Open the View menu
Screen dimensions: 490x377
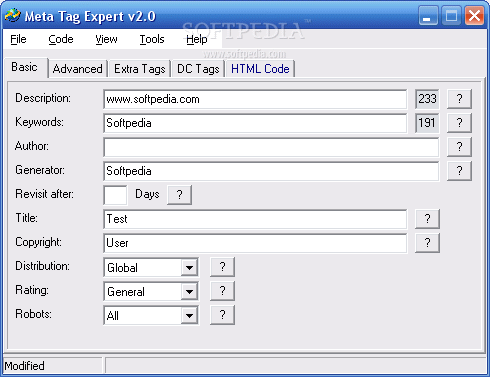pos(106,39)
